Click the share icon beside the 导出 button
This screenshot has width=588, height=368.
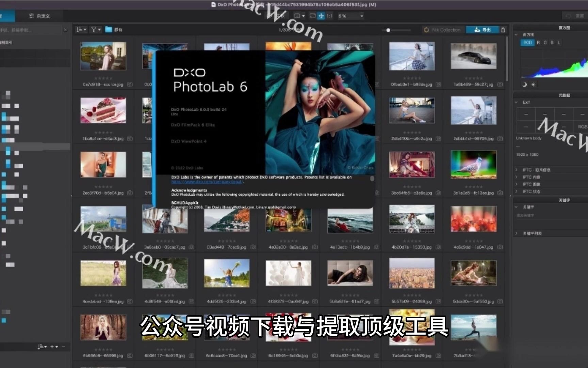(503, 30)
